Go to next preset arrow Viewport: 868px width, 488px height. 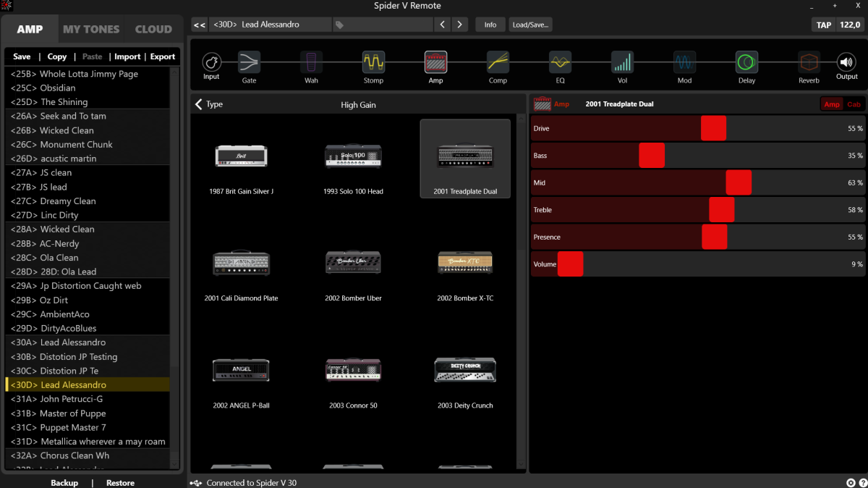coord(459,25)
